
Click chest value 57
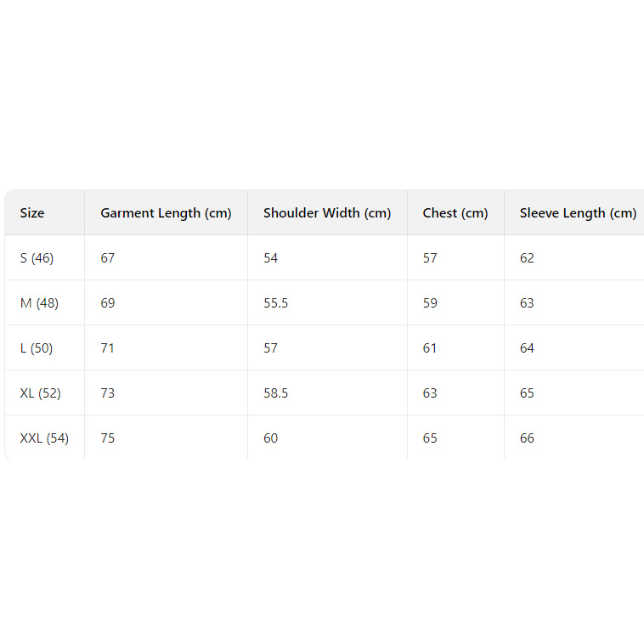[430, 258]
